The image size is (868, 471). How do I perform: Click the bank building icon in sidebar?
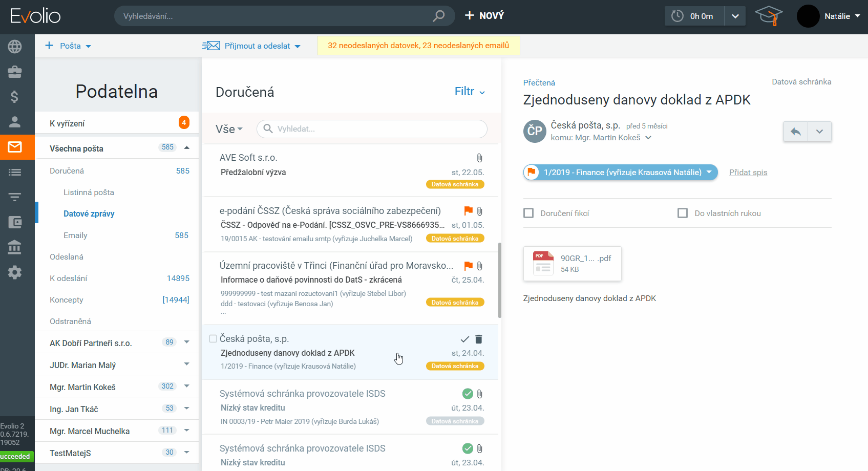15,247
